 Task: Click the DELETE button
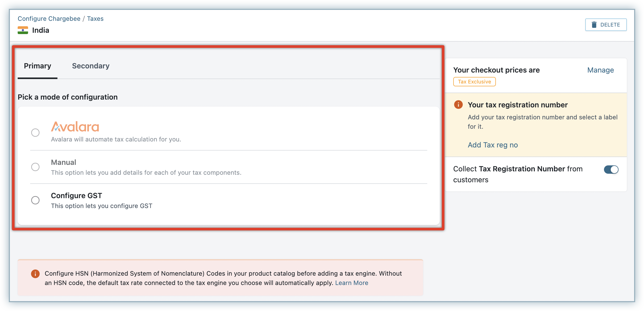[x=606, y=25]
